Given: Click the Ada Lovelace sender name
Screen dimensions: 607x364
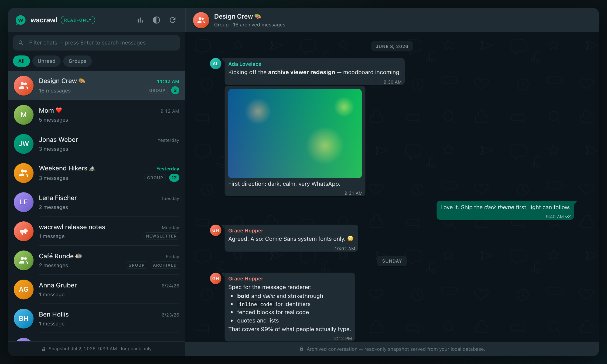Looking at the screenshot, I should tap(245, 64).
